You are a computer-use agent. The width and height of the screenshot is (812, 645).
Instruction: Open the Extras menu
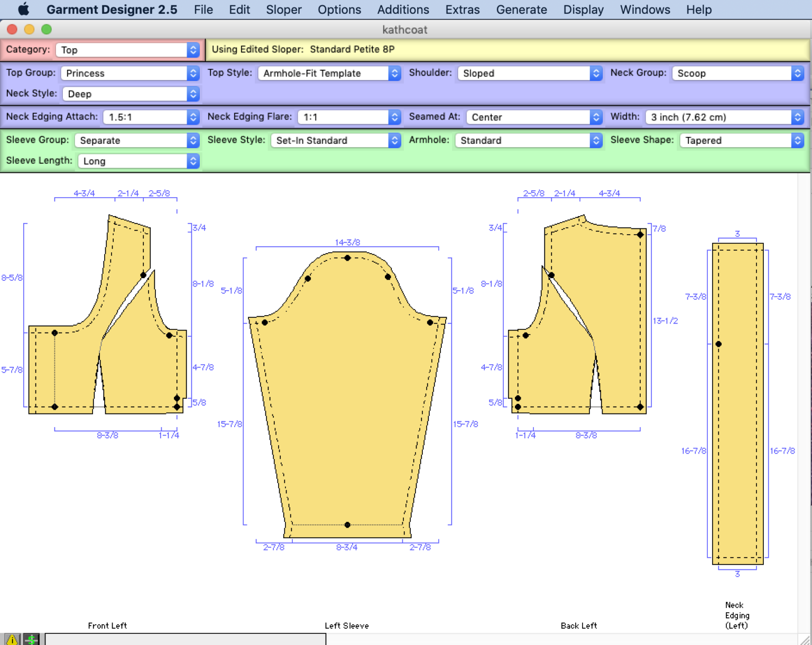click(462, 9)
